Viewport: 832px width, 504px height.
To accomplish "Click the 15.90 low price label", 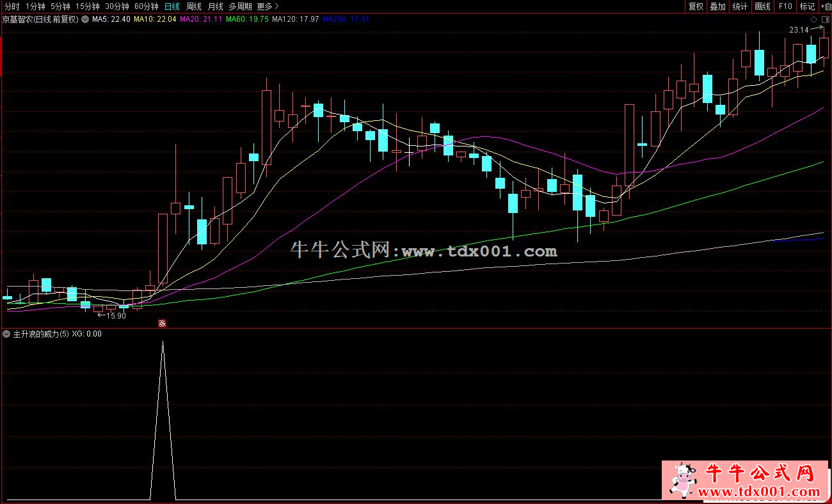I will 116,315.
